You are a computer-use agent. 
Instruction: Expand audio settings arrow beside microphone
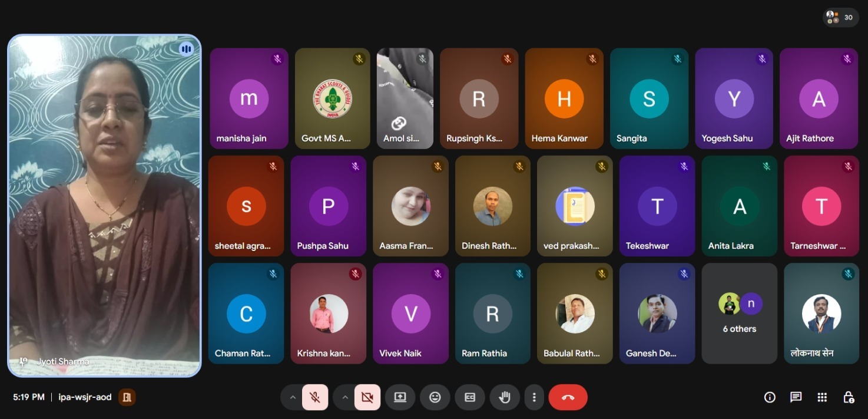click(293, 397)
